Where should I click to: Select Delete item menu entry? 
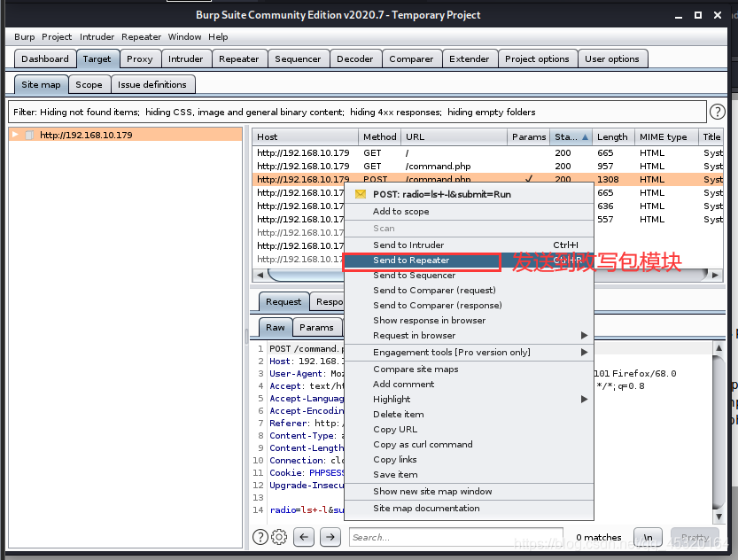[469, 415]
